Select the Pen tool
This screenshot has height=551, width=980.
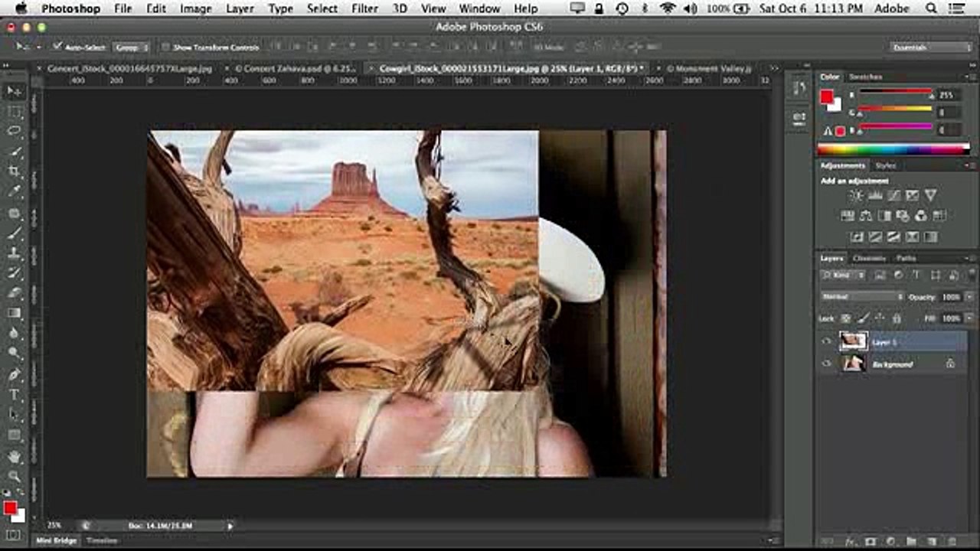click(x=15, y=375)
